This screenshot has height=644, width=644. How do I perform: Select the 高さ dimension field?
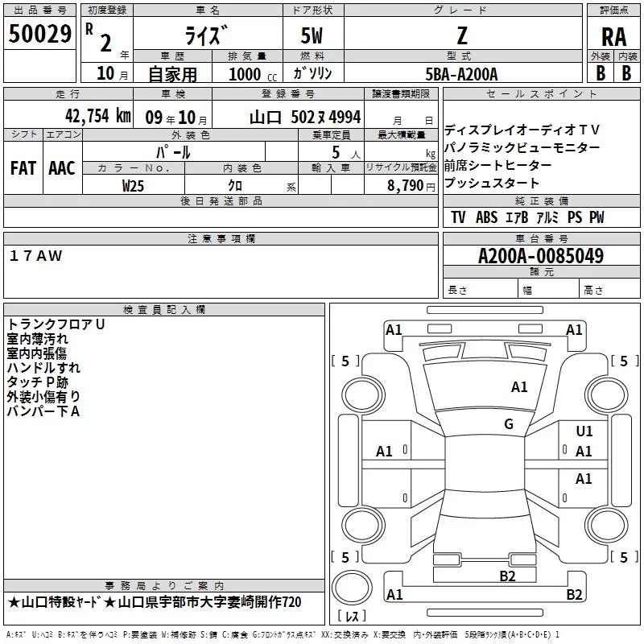coord(610,290)
